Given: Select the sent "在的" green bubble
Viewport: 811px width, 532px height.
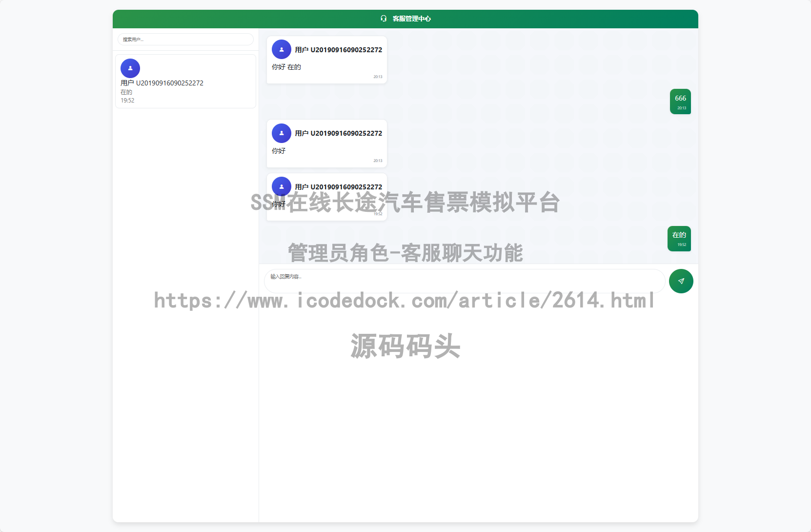Looking at the screenshot, I should coord(679,235).
